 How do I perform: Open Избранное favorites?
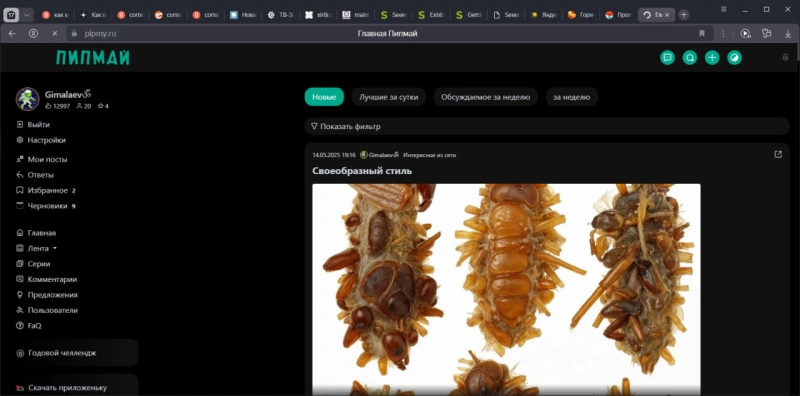[x=46, y=190]
